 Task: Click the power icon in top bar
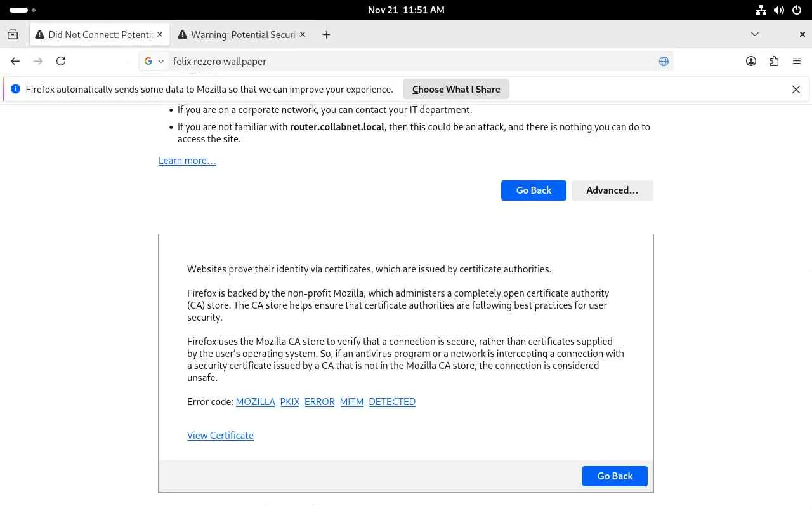pos(797,10)
